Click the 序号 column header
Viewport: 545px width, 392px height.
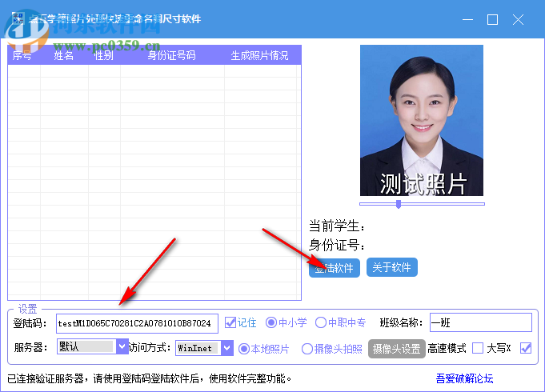(x=22, y=55)
